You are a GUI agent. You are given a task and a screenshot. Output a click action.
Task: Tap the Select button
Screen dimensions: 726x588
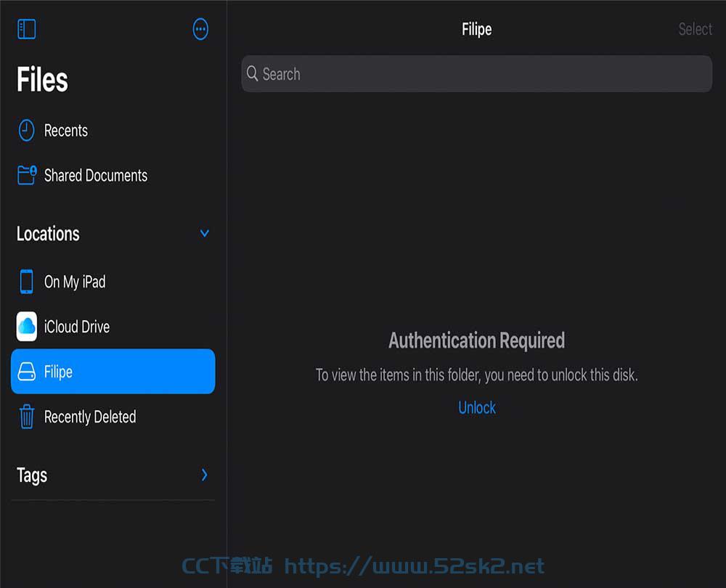point(695,29)
